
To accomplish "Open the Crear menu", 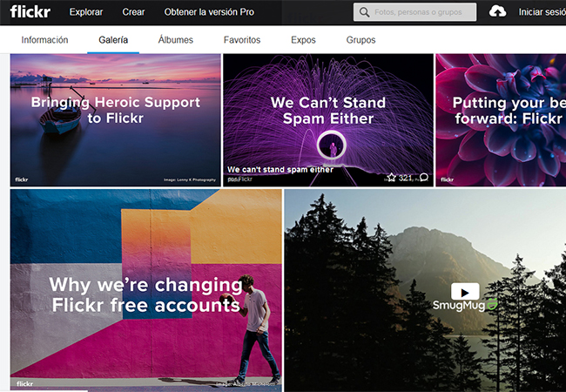I will 133,12.
